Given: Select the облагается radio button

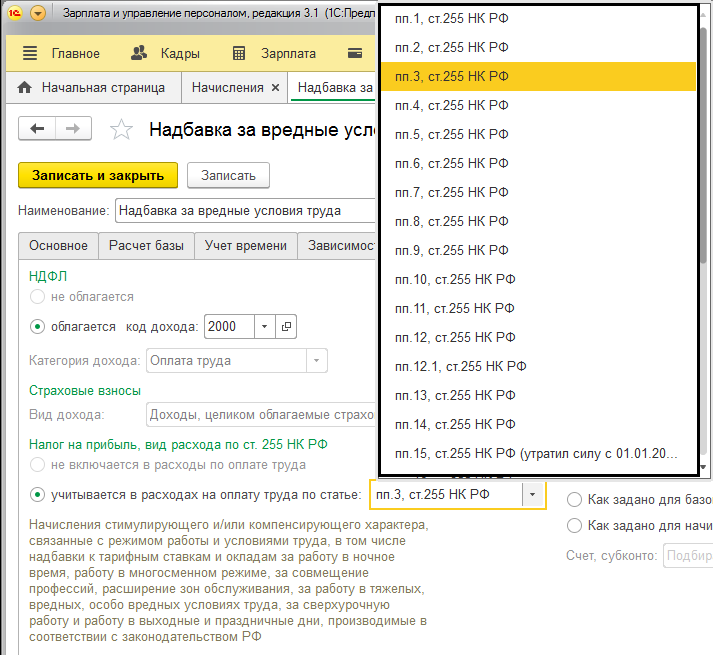Looking at the screenshot, I should point(38,326).
